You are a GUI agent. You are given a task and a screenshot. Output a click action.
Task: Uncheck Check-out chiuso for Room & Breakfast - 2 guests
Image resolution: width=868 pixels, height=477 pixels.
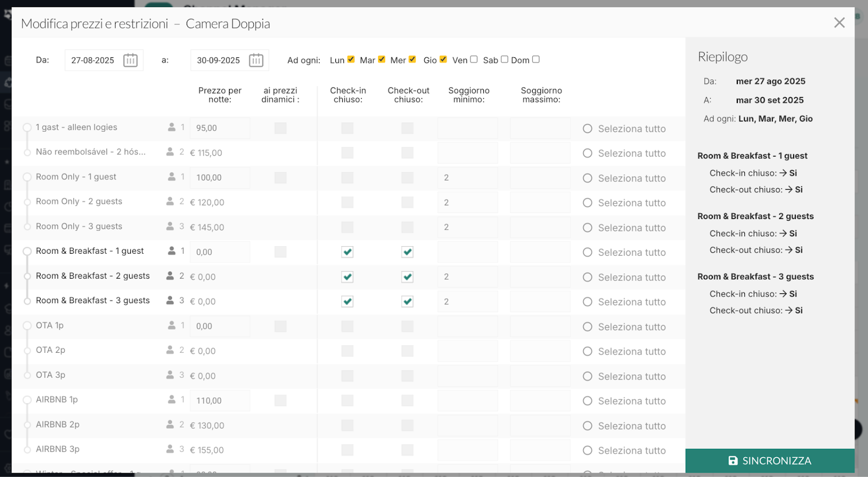[x=407, y=276]
